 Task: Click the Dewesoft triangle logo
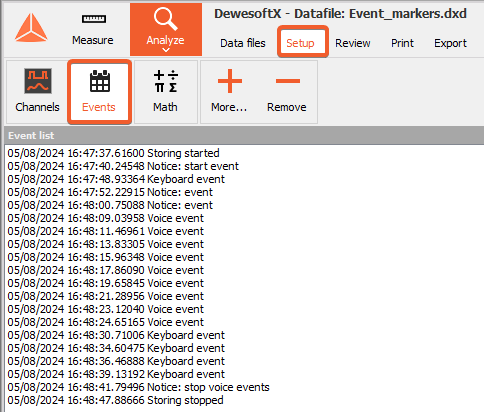click(31, 28)
